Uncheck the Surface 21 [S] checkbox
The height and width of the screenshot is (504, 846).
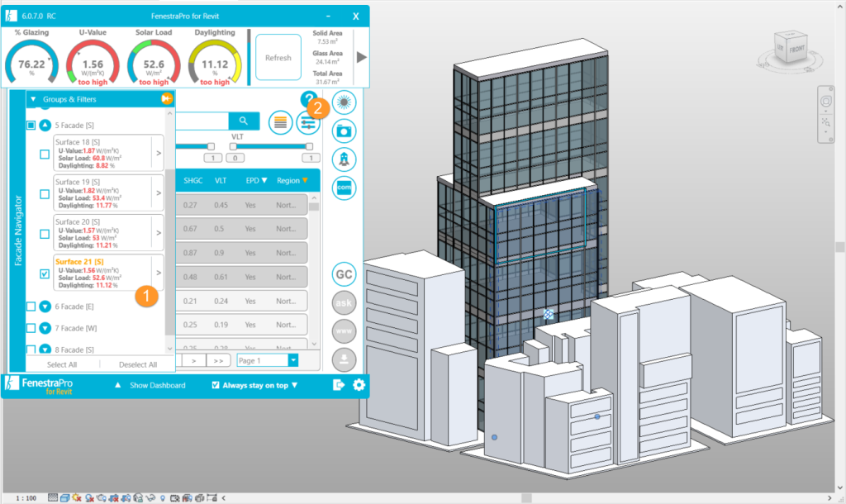(45, 274)
